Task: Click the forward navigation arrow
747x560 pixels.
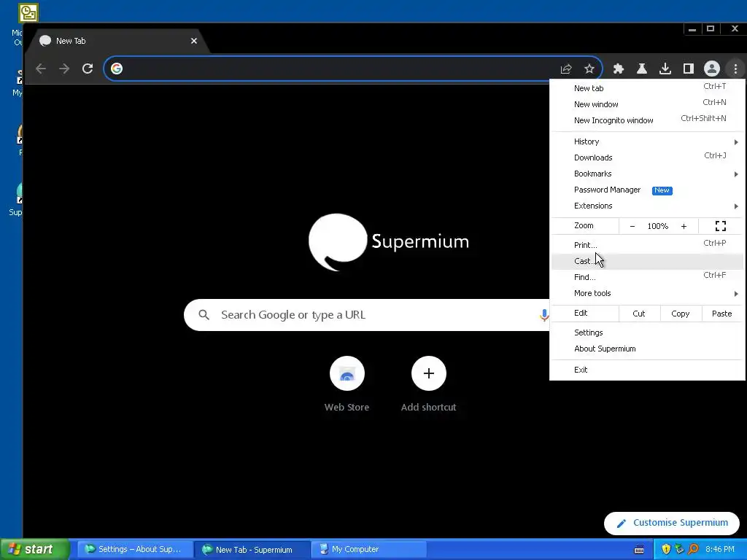Action: pyautogui.click(x=64, y=69)
